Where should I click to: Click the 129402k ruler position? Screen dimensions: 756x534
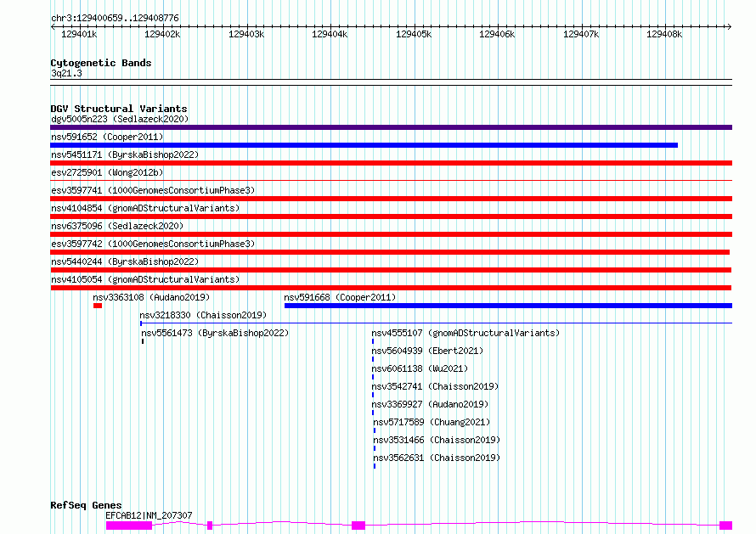(162, 34)
